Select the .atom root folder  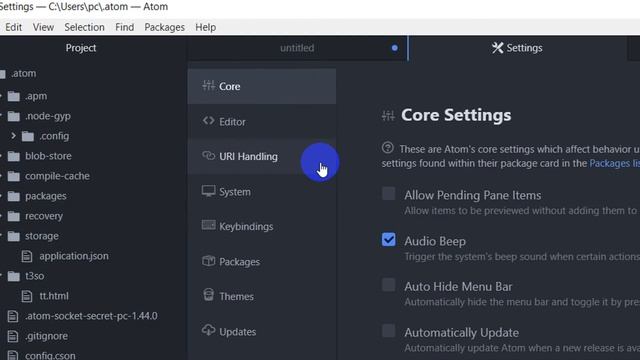tap(23, 73)
